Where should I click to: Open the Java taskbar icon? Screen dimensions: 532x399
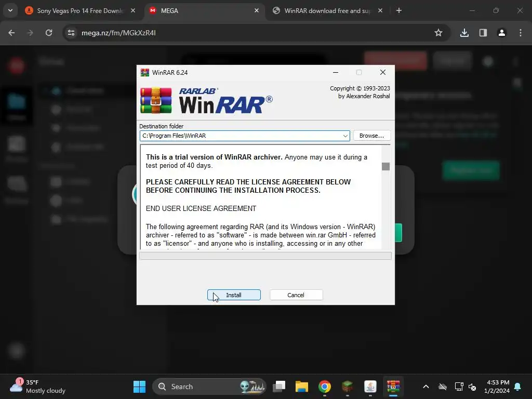[370, 387]
